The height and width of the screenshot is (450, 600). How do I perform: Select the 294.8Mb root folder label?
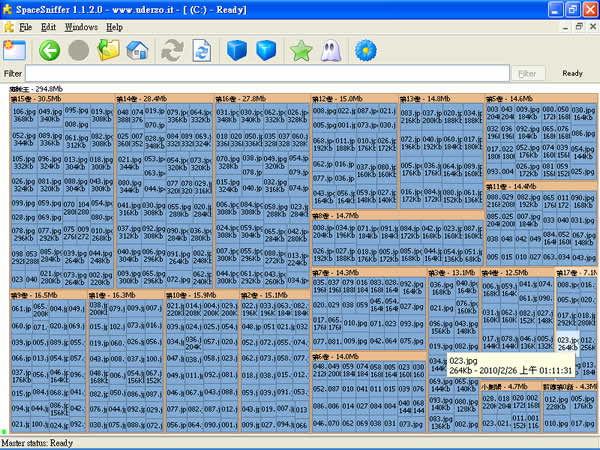(36, 89)
